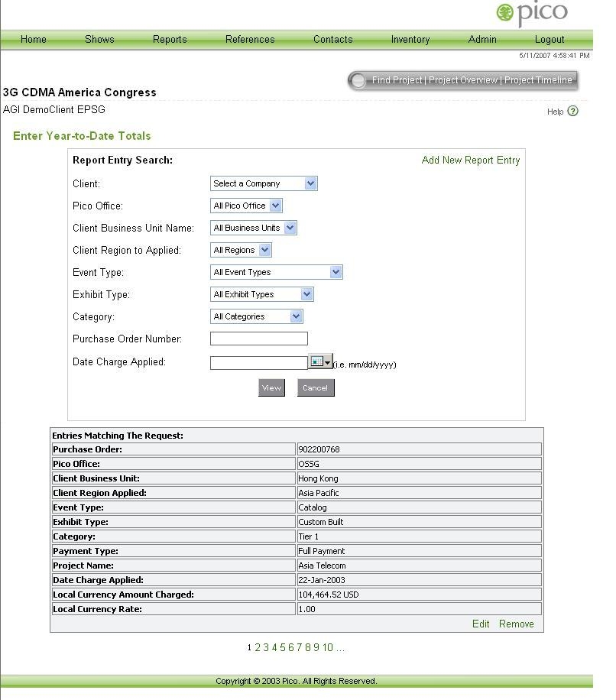Go to the Home menu
The image size is (616, 700).
coord(34,39)
